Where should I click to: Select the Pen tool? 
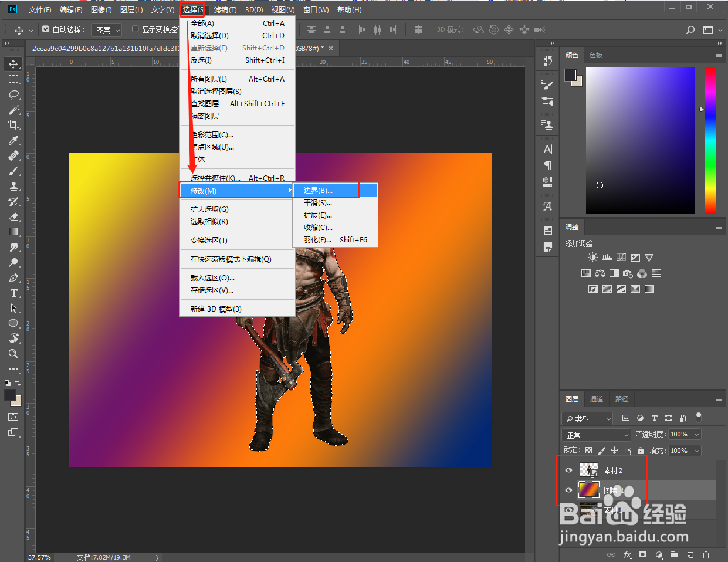click(x=13, y=277)
